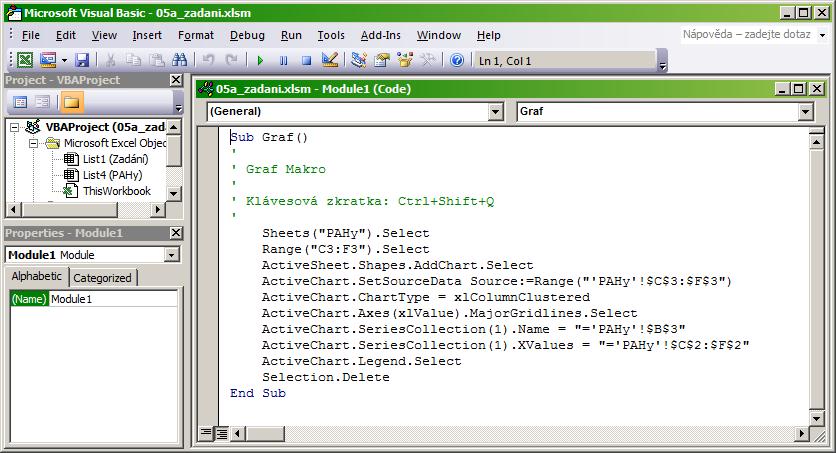The image size is (836, 453).
Task: Open the Format menu
Action: pos(196,35)
